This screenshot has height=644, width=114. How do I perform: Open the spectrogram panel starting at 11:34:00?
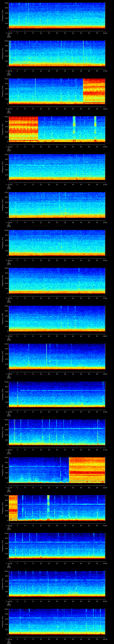tap(57, 205)
